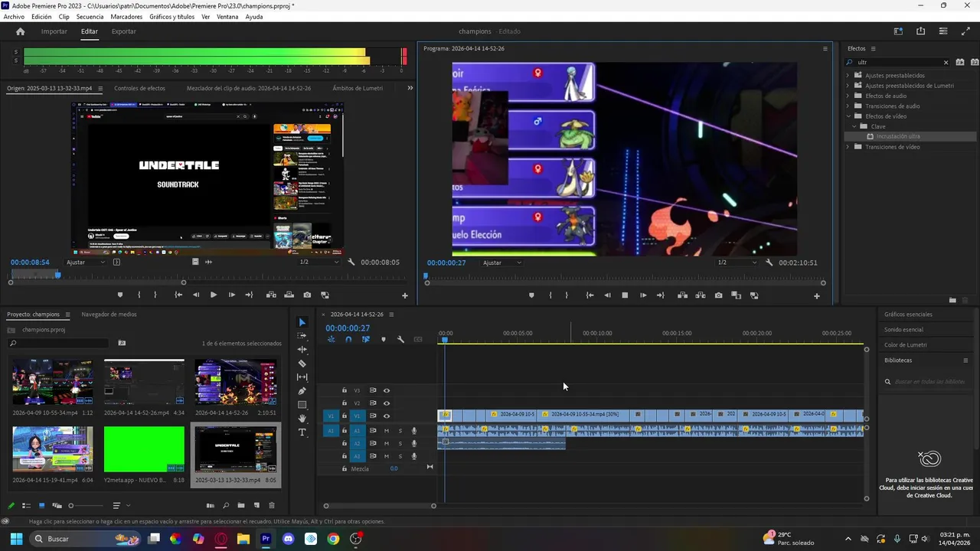Select the Ripple Edit tool

pyautogui.click(x=302, y=350)
